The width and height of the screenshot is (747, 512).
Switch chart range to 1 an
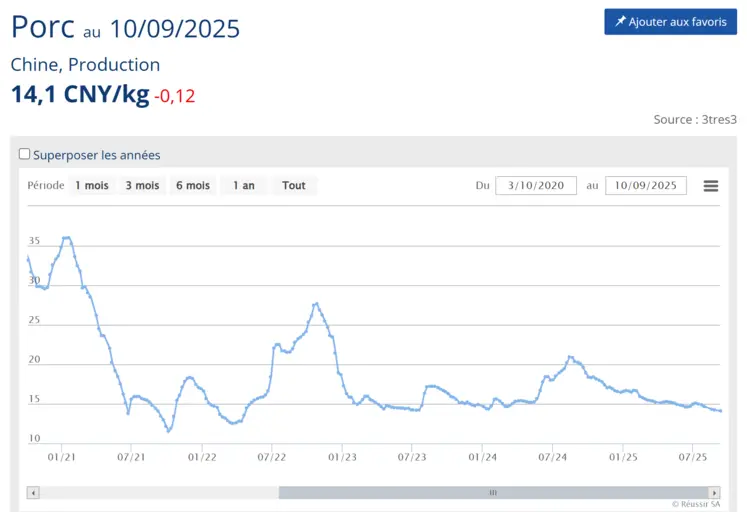pyautogui.click(x=243, y=185)
